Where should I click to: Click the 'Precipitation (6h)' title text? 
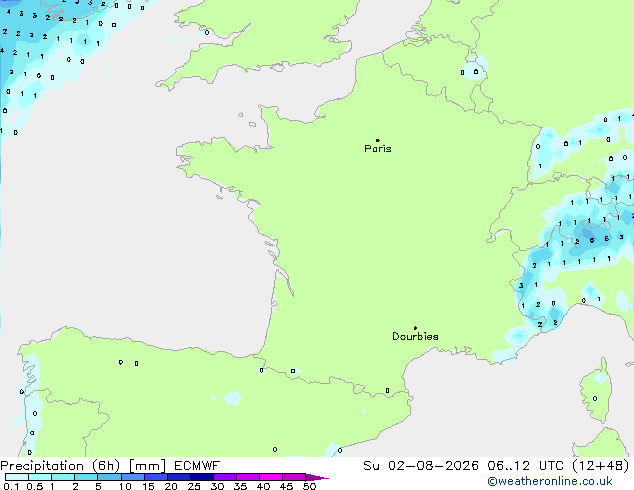tap(60, 466)
